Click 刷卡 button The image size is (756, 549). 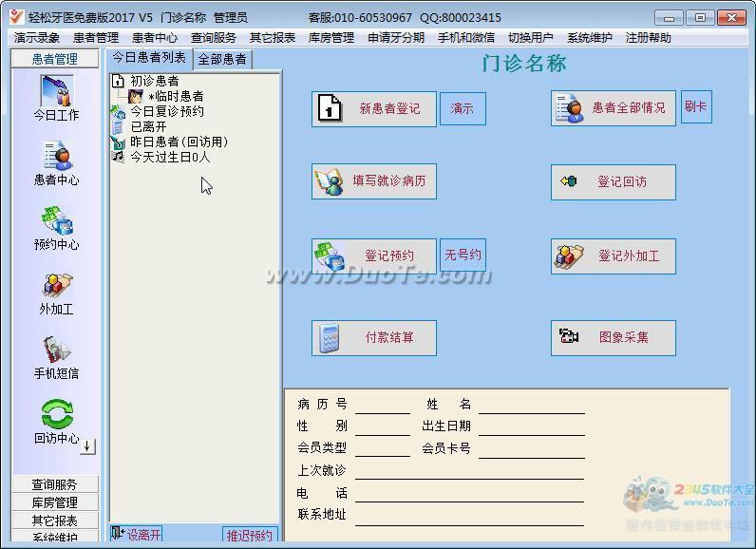696,107
